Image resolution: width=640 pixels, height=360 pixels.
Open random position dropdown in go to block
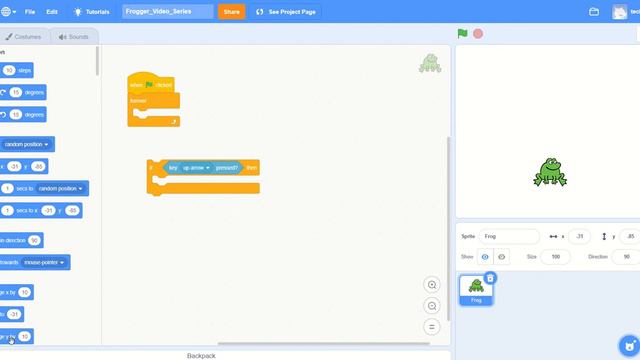(27, 144)
